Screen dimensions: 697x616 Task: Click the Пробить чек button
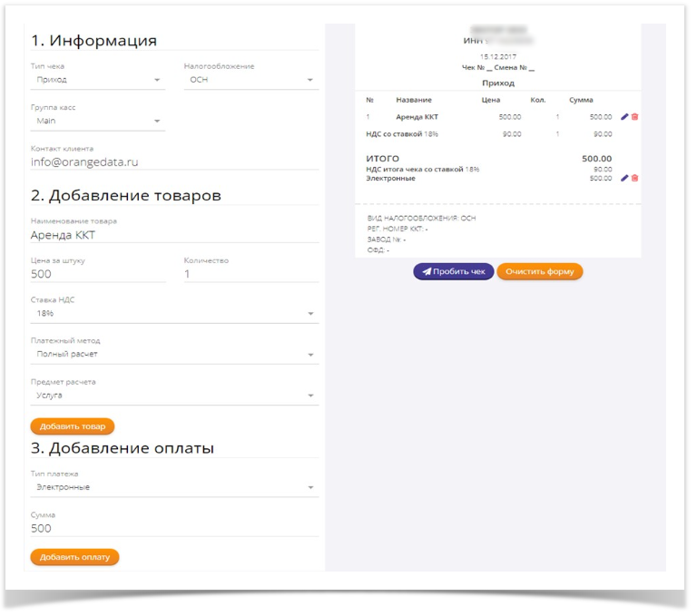click(454, 271)
